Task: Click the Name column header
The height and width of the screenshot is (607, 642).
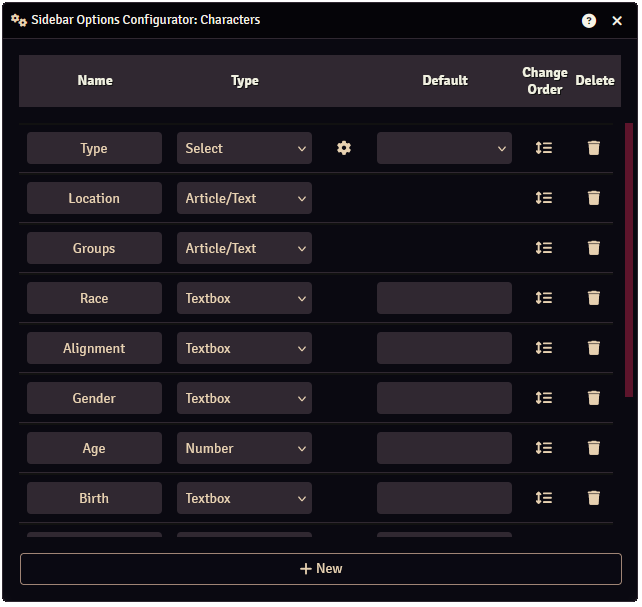Action: click(95, 81)
